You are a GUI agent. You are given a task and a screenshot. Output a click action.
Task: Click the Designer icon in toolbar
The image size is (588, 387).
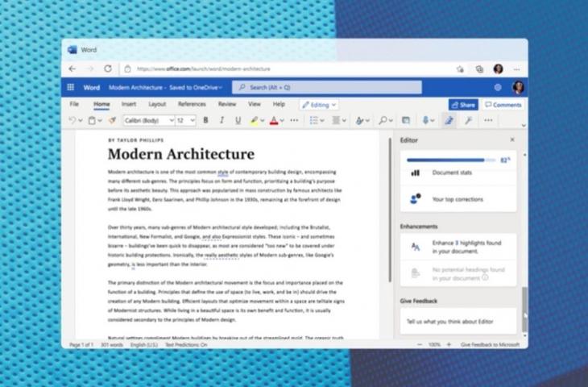(x=405, y=120)
